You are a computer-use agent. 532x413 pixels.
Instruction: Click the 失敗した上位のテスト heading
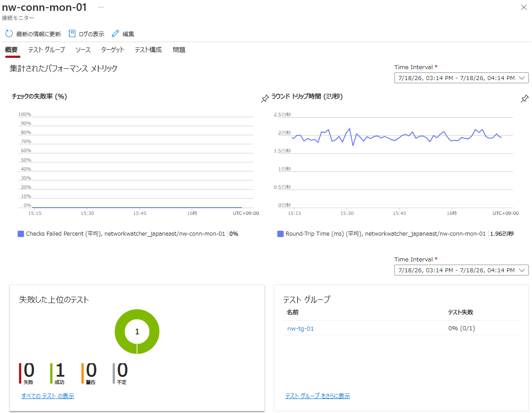pyautogui.click(x=54, y=299)
